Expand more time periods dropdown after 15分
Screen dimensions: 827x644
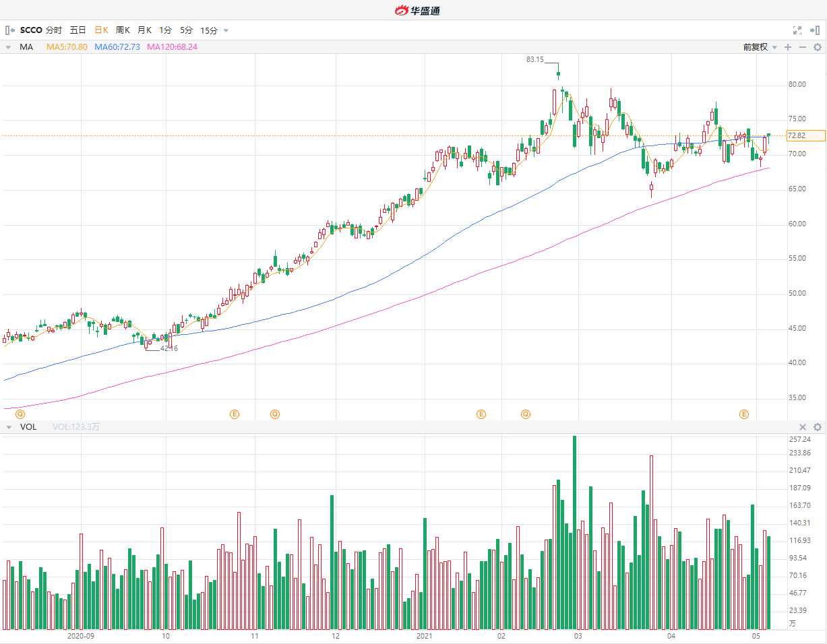[x=226, y=30]
